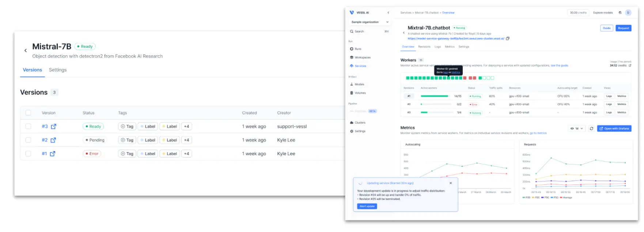Open Volumes in the sidebar
Viewport: 644px width, 232px height.
click(x=358, y=93)
